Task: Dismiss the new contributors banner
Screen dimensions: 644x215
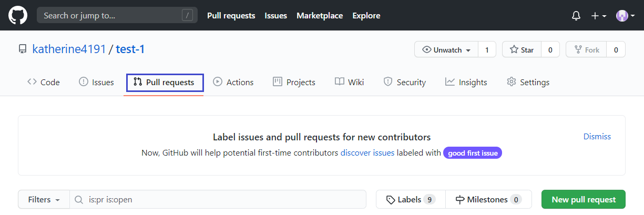Action: click(597, 137)
